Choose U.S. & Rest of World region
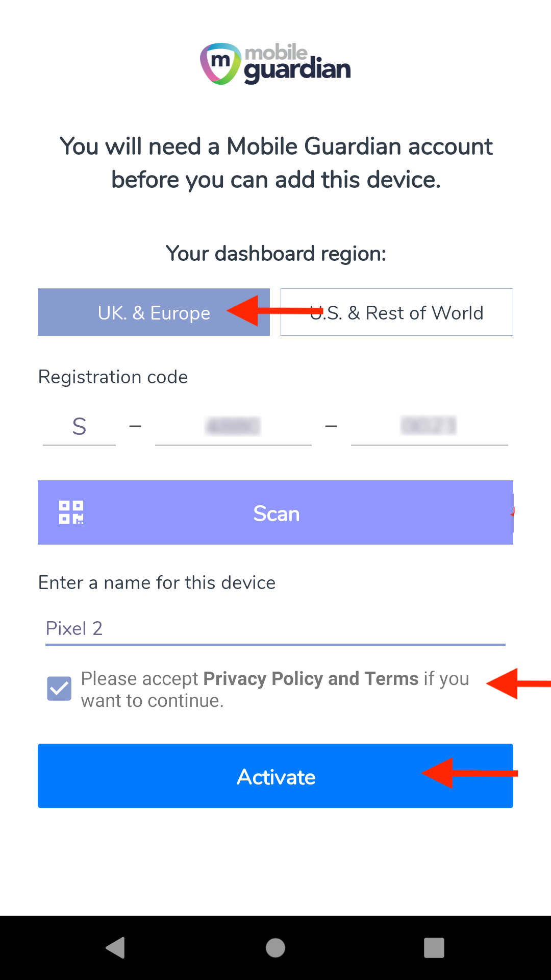This screenshot has height=980, width=551. coord(397,312)
